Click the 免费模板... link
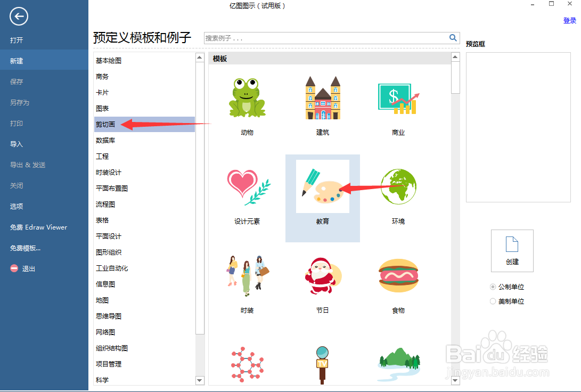581x392 pixels. click(x=25, y=248)
